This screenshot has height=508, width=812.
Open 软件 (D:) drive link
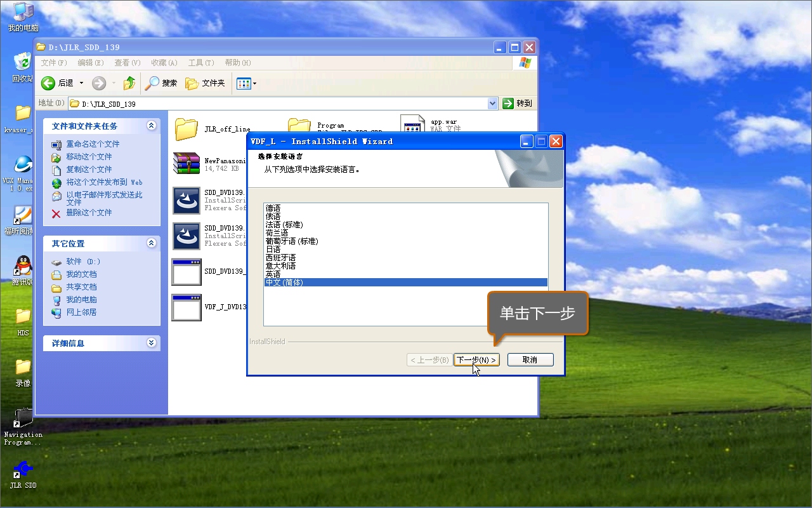[83, 262]
